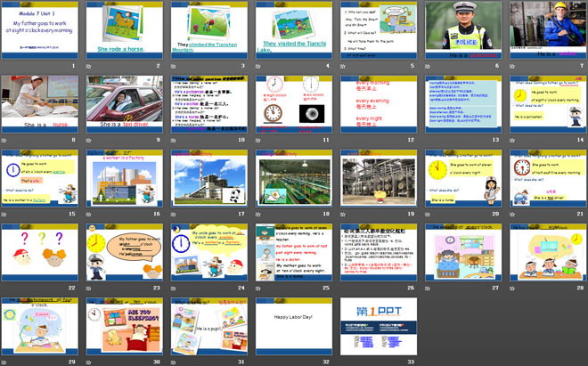The image size is (588, 366).
Task: Select slide 9 'She is a taxi driver'
Action: (125, 104)
